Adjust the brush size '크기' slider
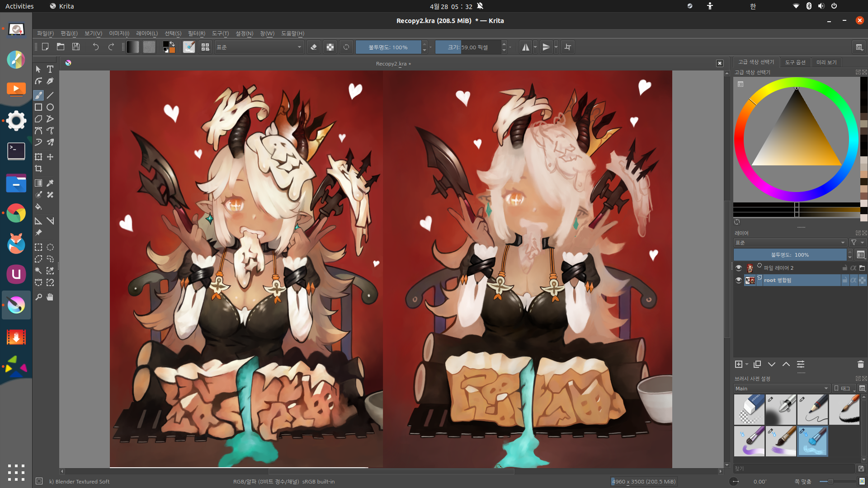868x488 pixels. tap(468, 47)
